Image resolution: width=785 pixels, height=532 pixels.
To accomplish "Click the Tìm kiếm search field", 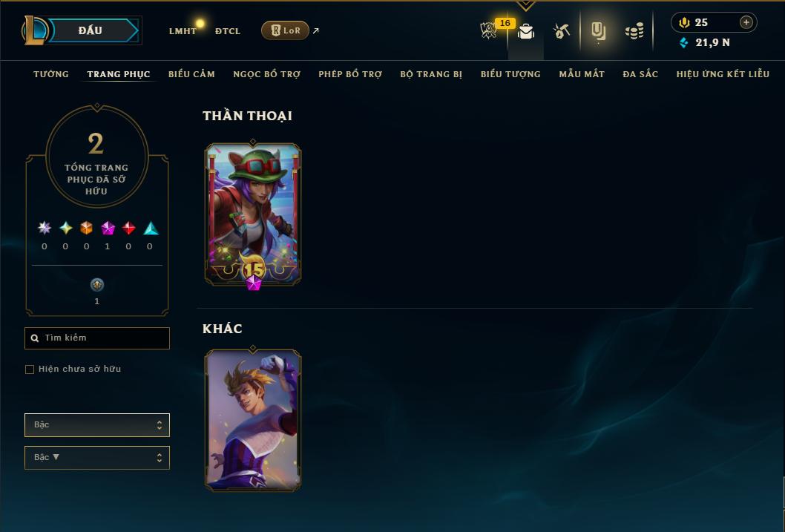I will (97, 338).
